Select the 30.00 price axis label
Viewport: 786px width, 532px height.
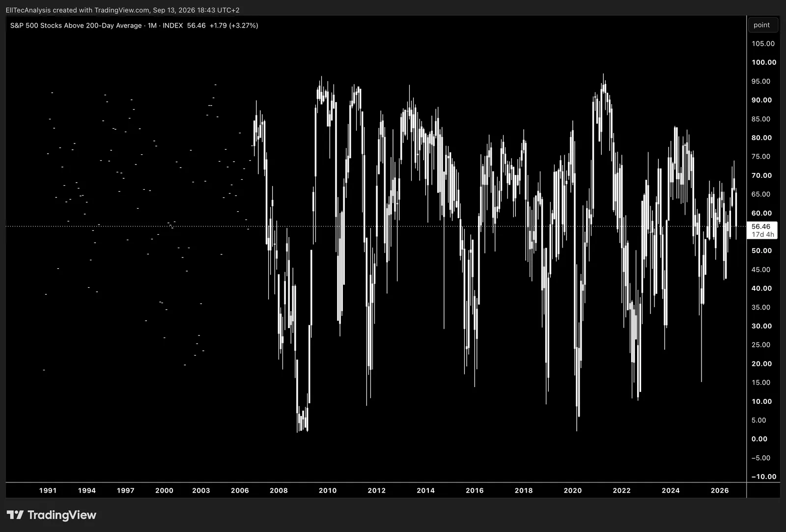tap(761, 326)
